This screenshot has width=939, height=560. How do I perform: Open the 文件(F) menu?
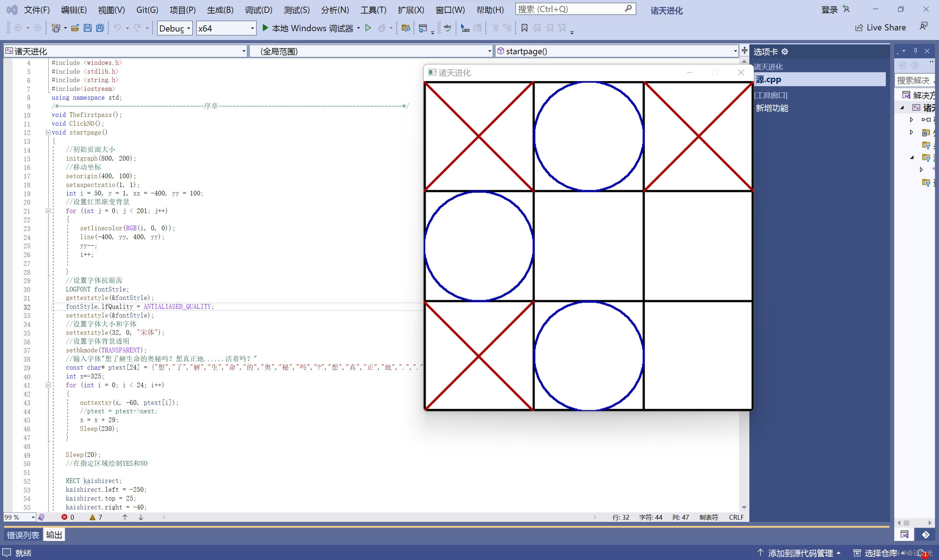click(37, 10)
